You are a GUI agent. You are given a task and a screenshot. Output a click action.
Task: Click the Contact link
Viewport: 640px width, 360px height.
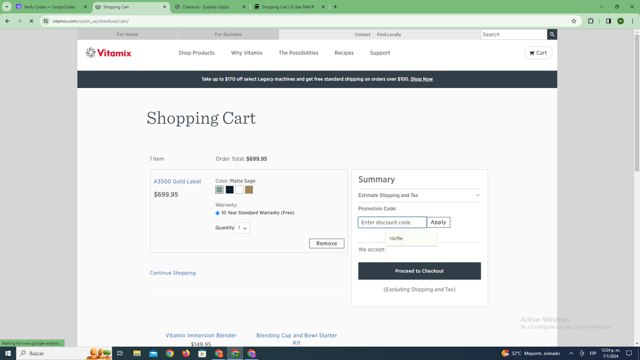[x=362, y=35]
